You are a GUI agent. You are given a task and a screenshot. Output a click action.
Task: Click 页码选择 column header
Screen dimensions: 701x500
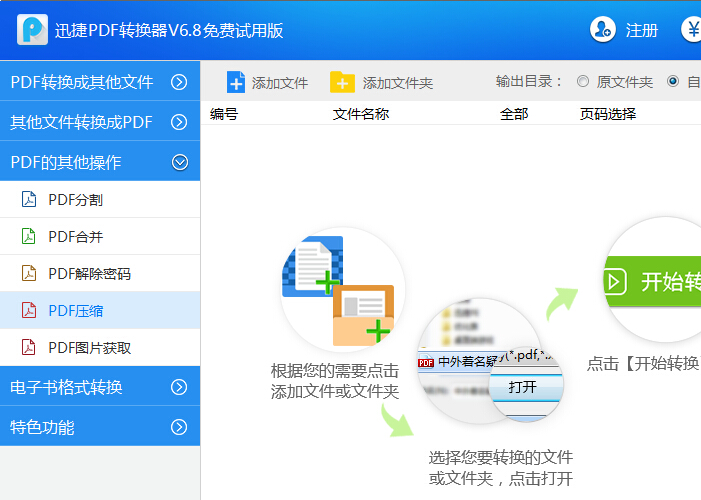pyautogui.click(x=608, y=114)
